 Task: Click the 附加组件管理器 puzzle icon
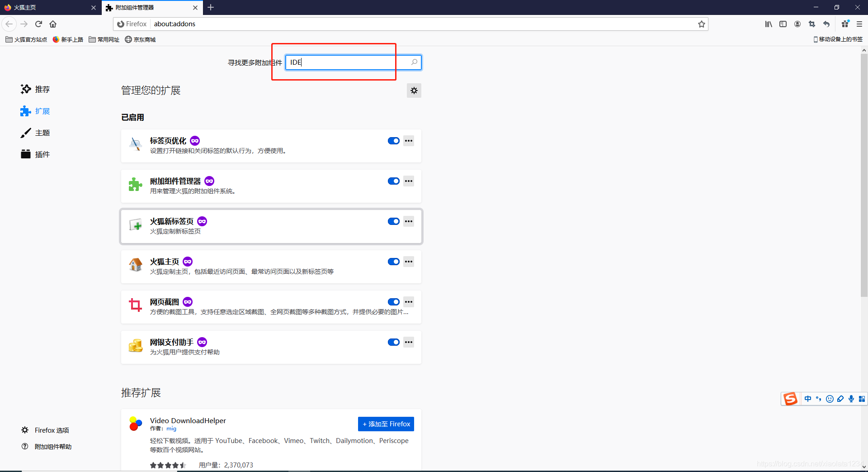pyautogui.click(x=136, y=185)
